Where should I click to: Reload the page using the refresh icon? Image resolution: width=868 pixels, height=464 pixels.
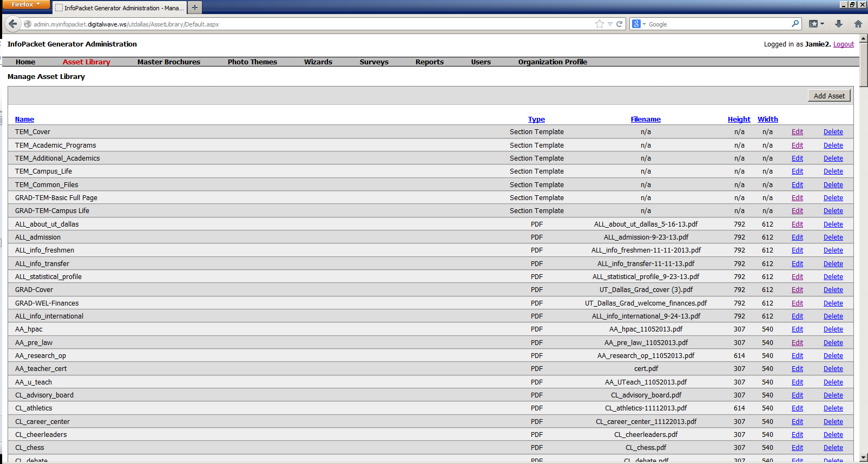coord(620,24)
